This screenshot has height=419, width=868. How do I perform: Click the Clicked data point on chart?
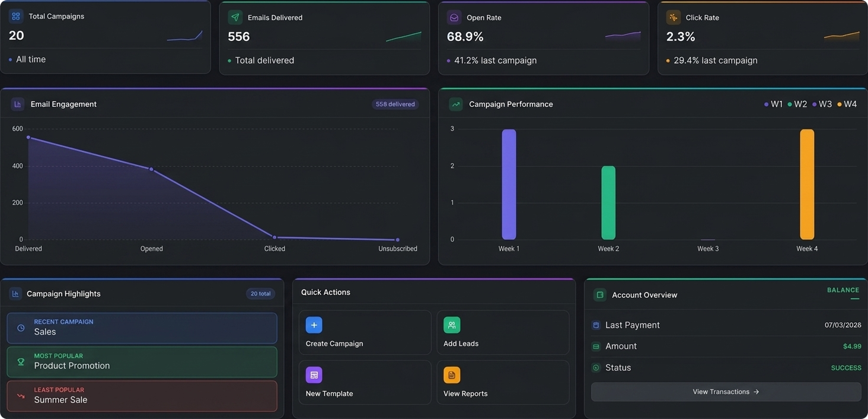(x=275, y=237)
